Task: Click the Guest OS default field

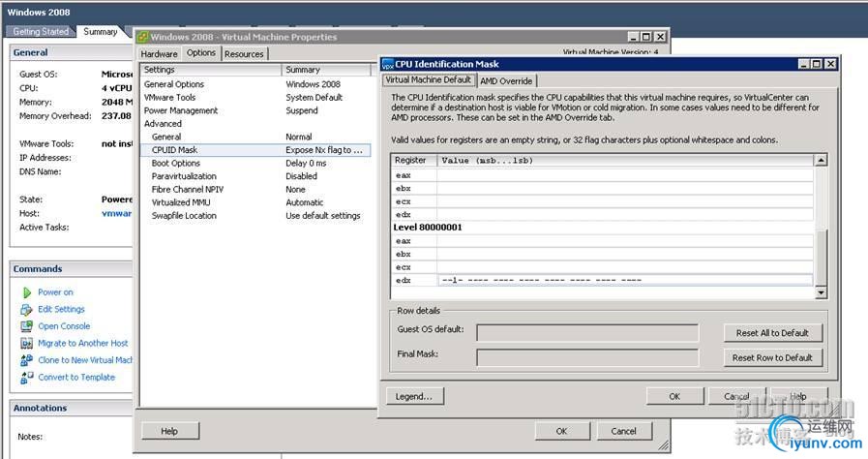Action: click(587, 333)
